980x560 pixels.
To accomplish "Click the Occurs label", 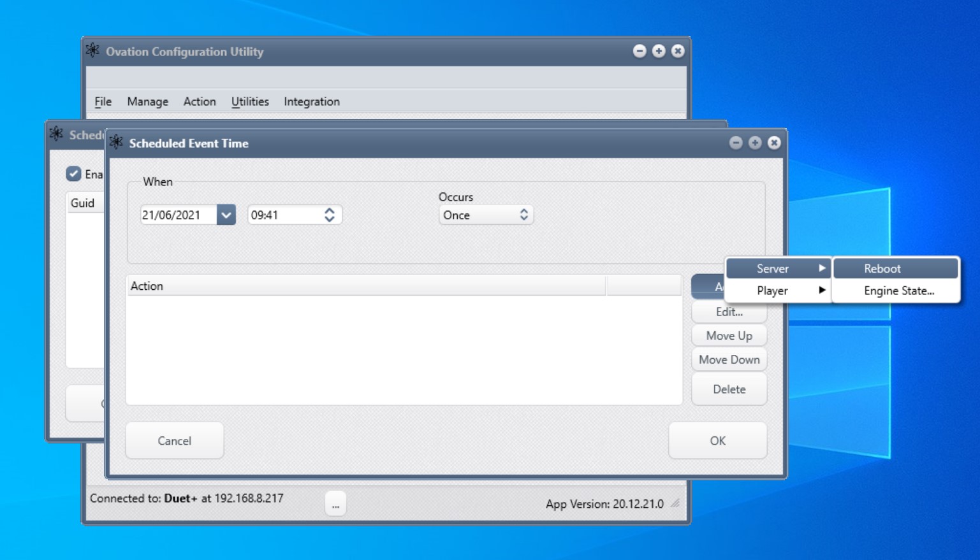I will point(456,197).
